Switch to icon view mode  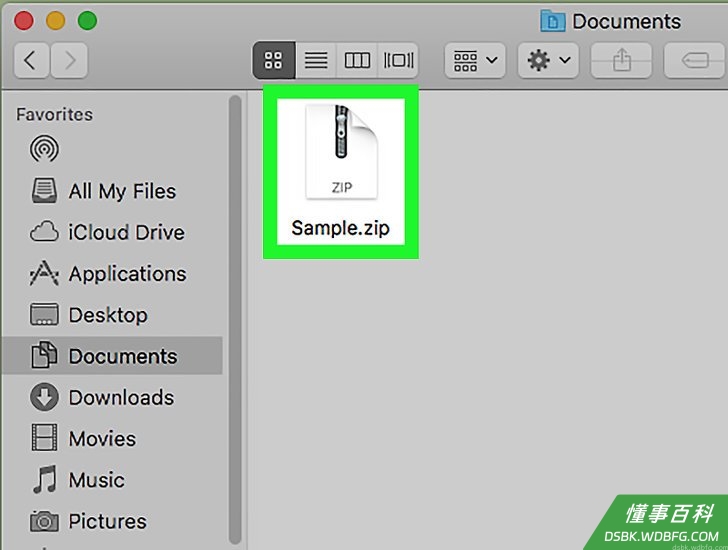(x=274, y=60)
